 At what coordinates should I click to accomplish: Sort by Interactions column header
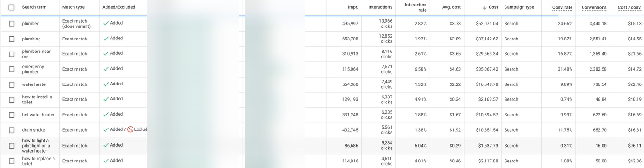click(x=380, y=7)
